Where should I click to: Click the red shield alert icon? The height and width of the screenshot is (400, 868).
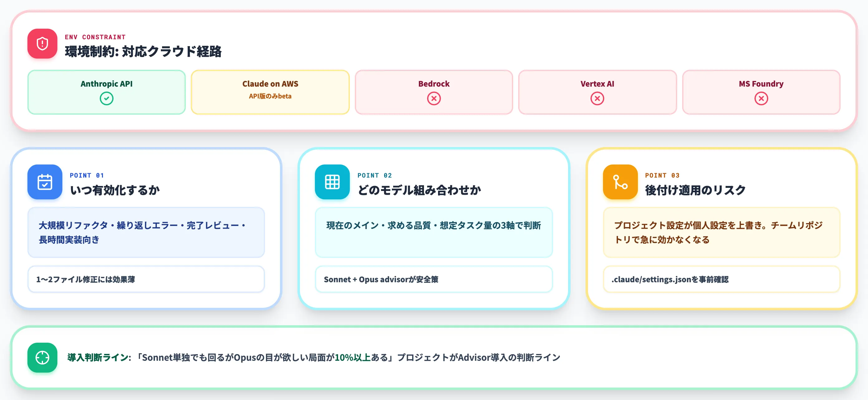(x=42, y=43)
